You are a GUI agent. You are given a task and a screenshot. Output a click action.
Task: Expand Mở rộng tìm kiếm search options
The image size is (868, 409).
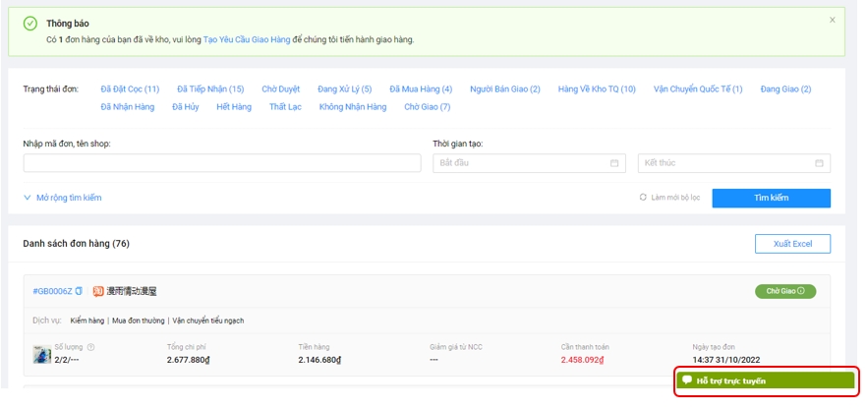[63, 198]
